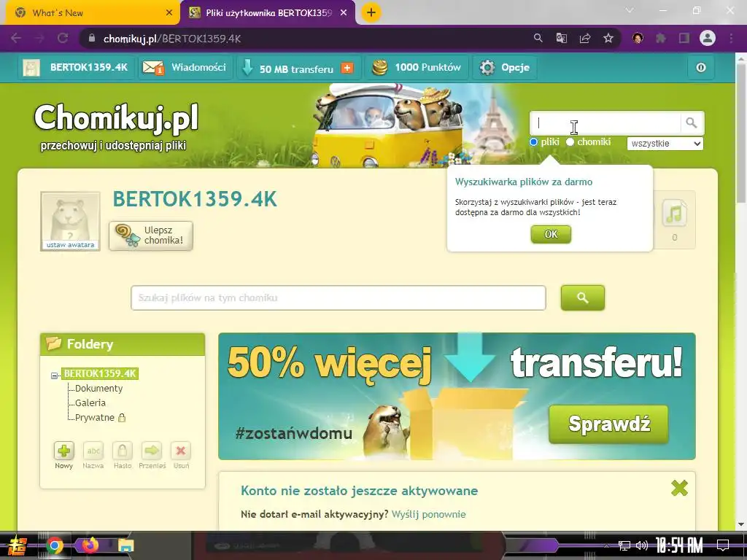
Task: Open the wszystkie file type dropdown
Action: [665, 144]
